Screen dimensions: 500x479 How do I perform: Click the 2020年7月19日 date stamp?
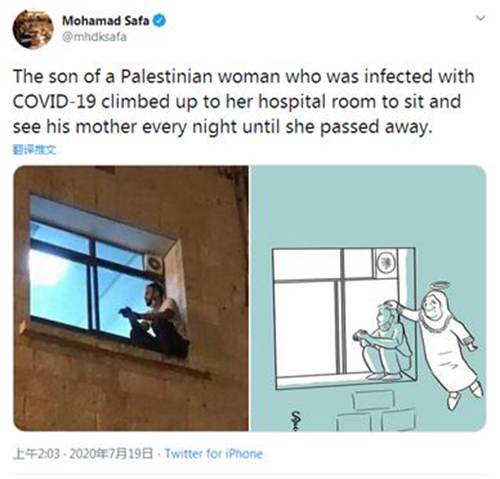pos(111,454)
